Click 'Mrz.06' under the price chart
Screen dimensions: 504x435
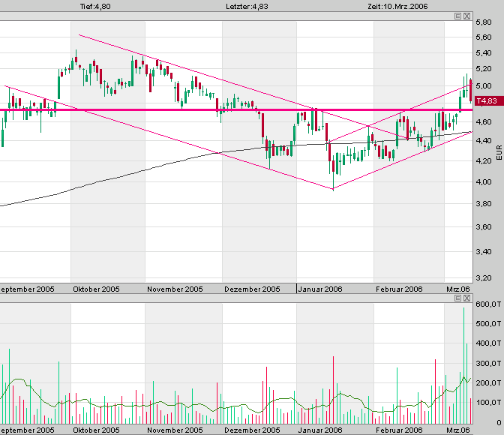458,289
